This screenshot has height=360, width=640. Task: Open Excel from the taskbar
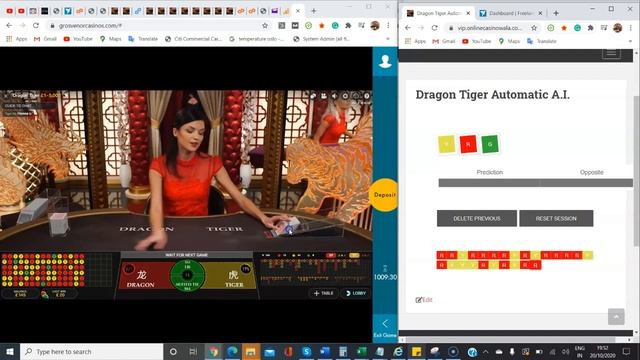click(362, 351)
